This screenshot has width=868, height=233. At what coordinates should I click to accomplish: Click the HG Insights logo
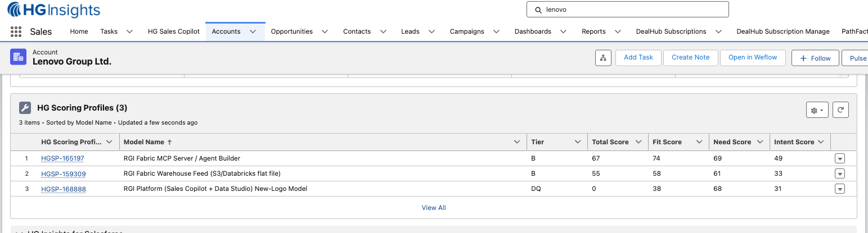pos(53,10)
